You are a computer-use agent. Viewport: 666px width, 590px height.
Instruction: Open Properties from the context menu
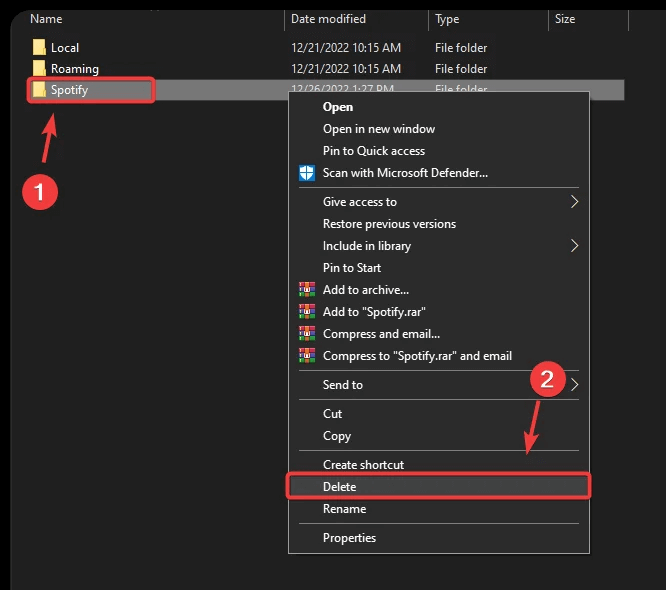point(349,538)
